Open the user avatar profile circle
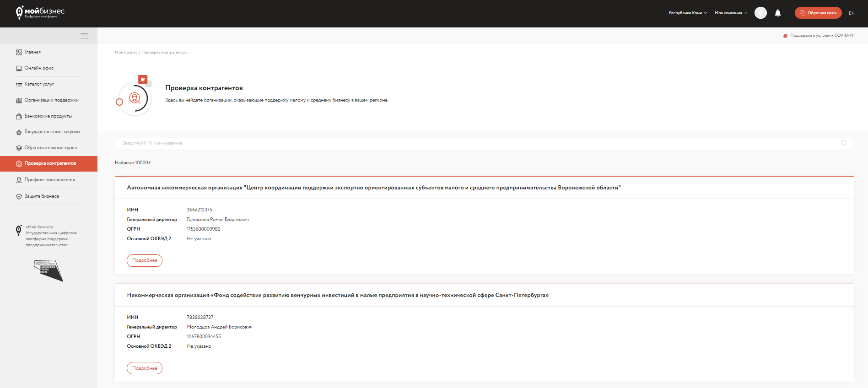This screenshot has height=388, width=868. point(760,13)
